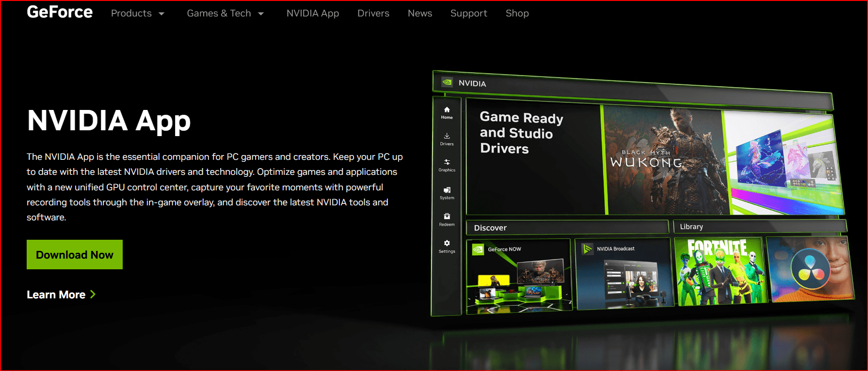Go to NVIDIA App in navigation bar
The image size is (868, 371).
[313, 14]
